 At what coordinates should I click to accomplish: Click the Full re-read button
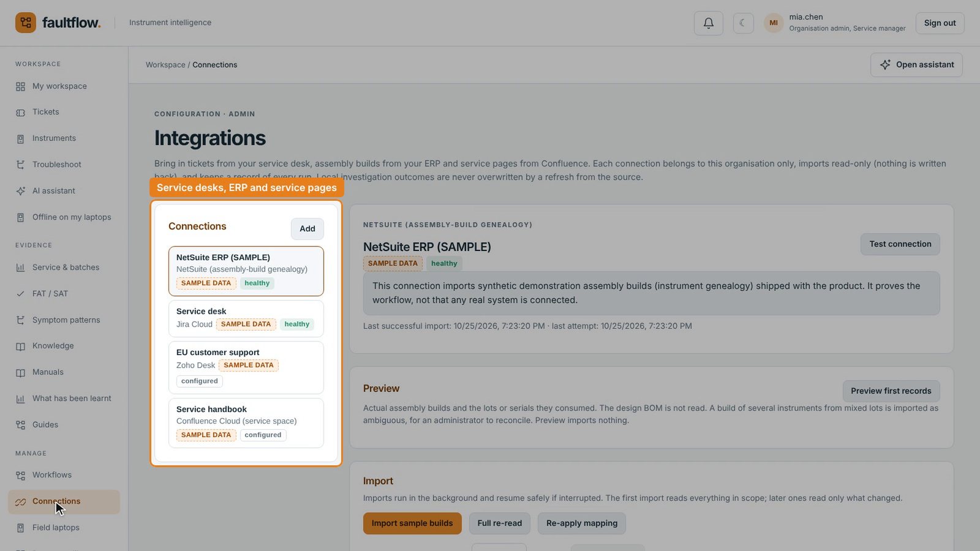(x=500, y=523)
